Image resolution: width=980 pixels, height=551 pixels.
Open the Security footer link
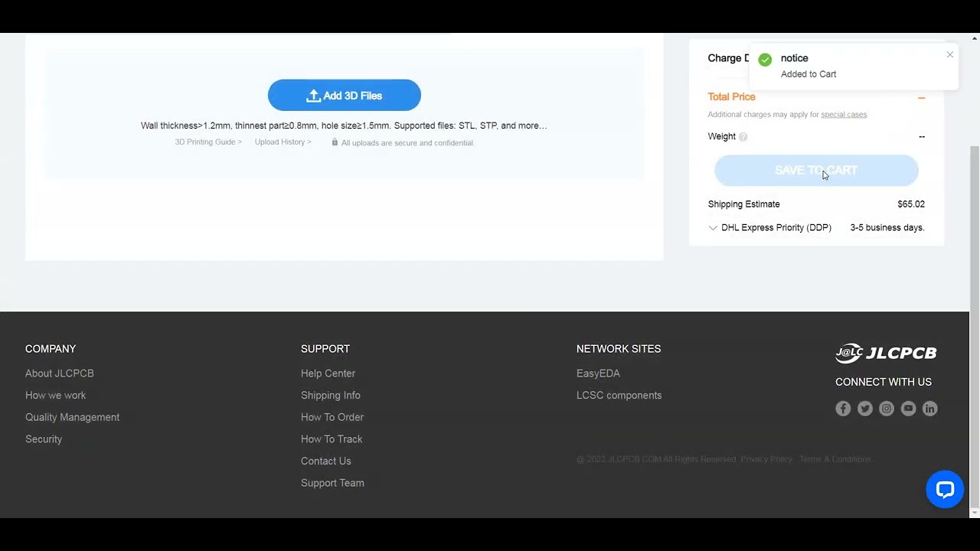tap(44, 439)
